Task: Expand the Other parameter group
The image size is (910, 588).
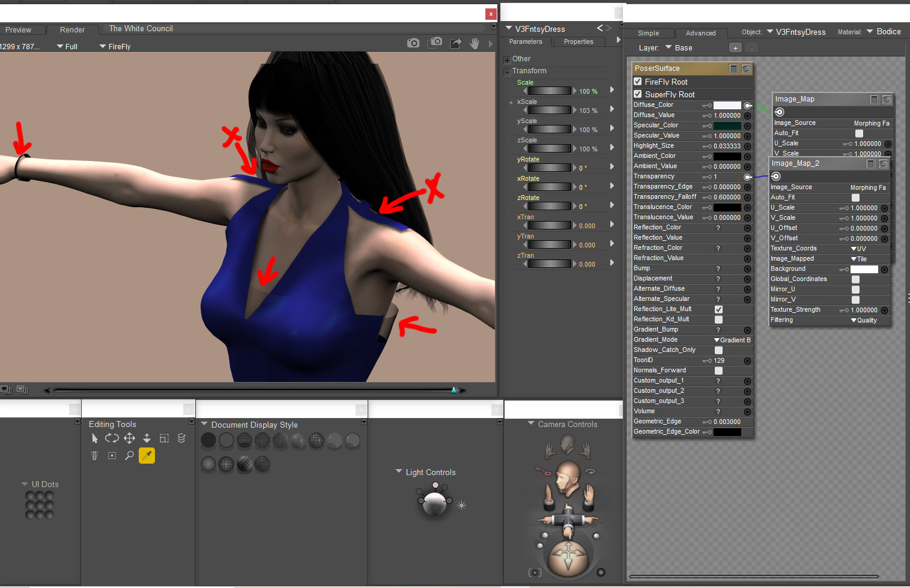Action: (507, 59)
